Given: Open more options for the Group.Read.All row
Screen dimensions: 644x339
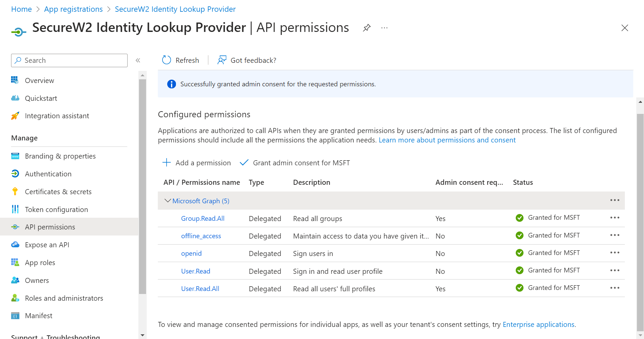Looking at the screenshot, I should [x=614, y=218].
